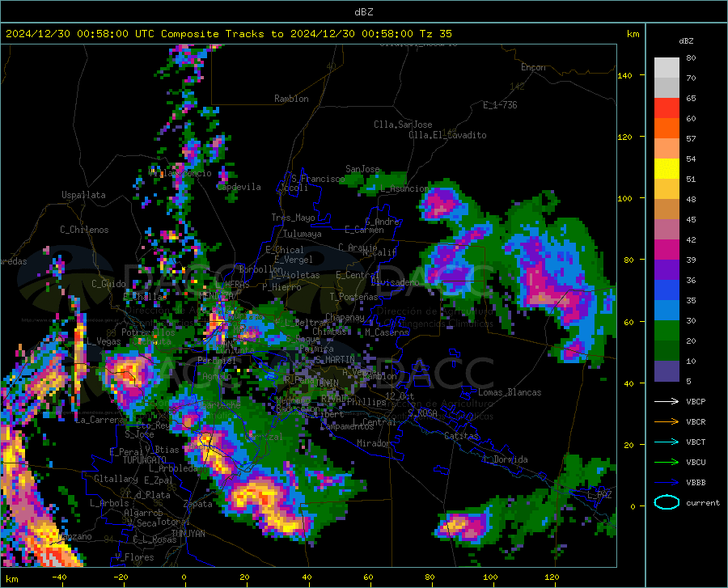Viewport: 728px width, 588px height.
Task: Choose the dark orange 60-57 dBZ color band
Action: pyautogui.click(x=667, y=129)
